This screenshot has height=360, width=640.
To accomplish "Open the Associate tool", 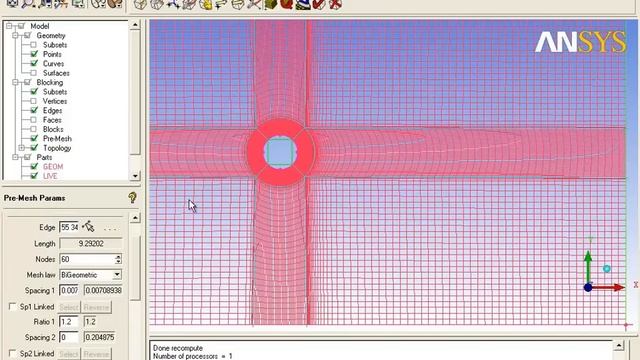I will (205, 4).
